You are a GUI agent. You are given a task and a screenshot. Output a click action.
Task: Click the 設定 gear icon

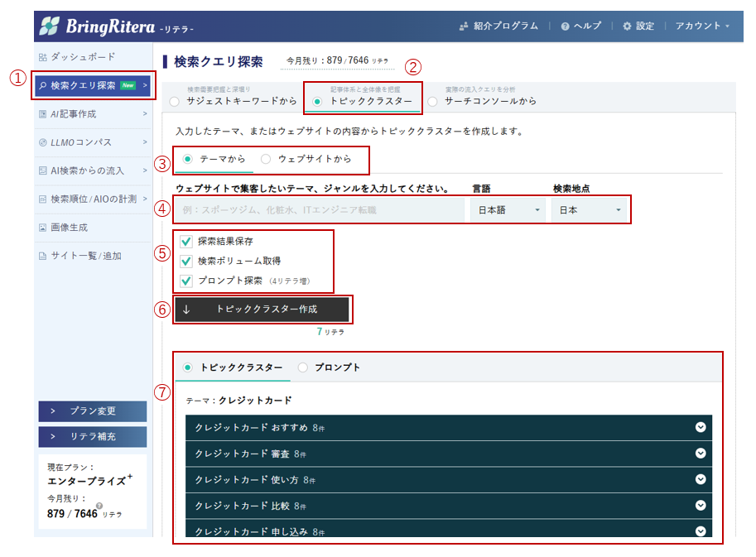click(x=627, y=26)
